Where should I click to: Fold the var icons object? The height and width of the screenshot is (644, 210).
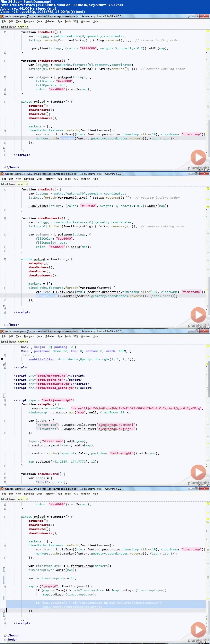(x=5, y=478)
